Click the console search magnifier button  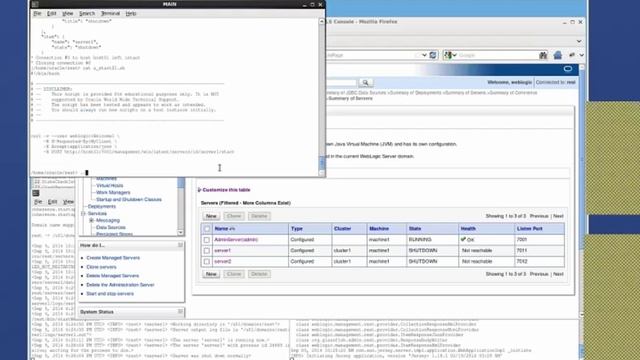365,83
